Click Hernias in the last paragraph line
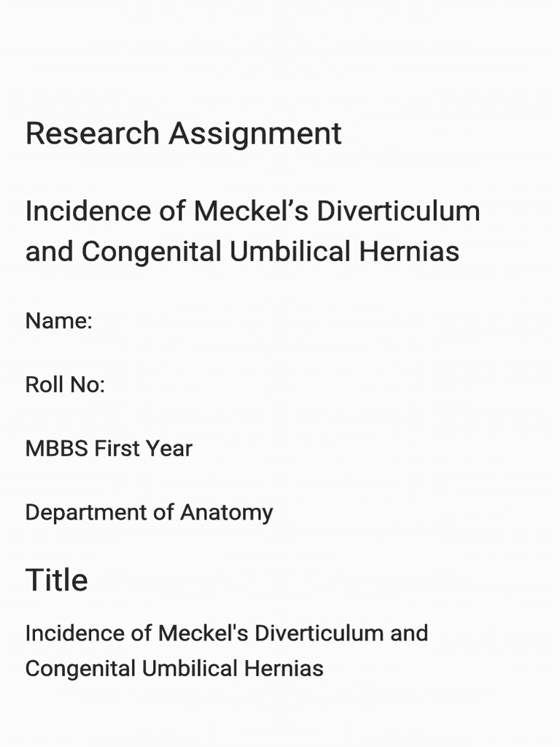This screenshot has height=747, width=560. pyautogui.click(x=284, y=668)
